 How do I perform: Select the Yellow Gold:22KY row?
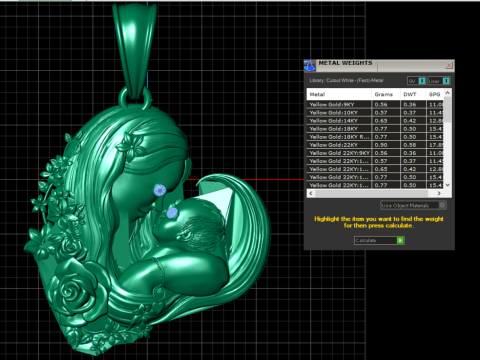pyautogui.click(x=375, y=145)
